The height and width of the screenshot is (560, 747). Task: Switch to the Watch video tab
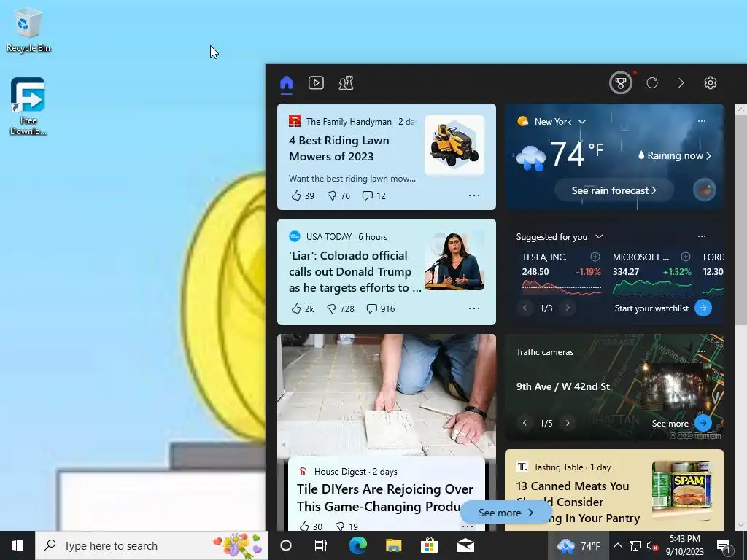point(316,83)
